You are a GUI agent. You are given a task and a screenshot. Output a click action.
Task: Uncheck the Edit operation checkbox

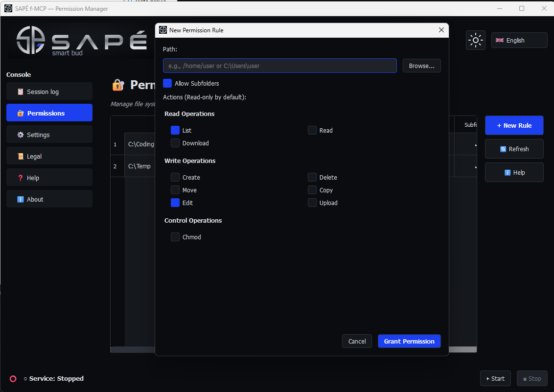(x=175, y=203)
